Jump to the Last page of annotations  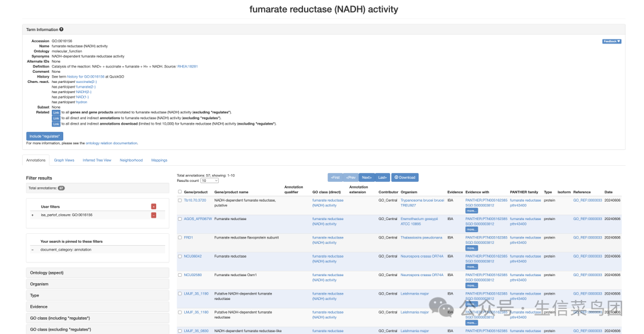382,178
